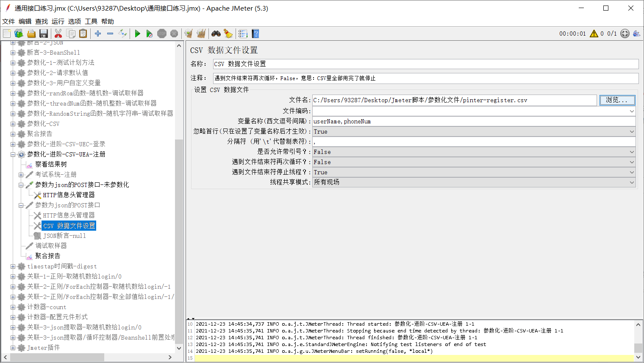Cut selected element with scissors icon
Viewport: 644px width, 363px height.
58,34
